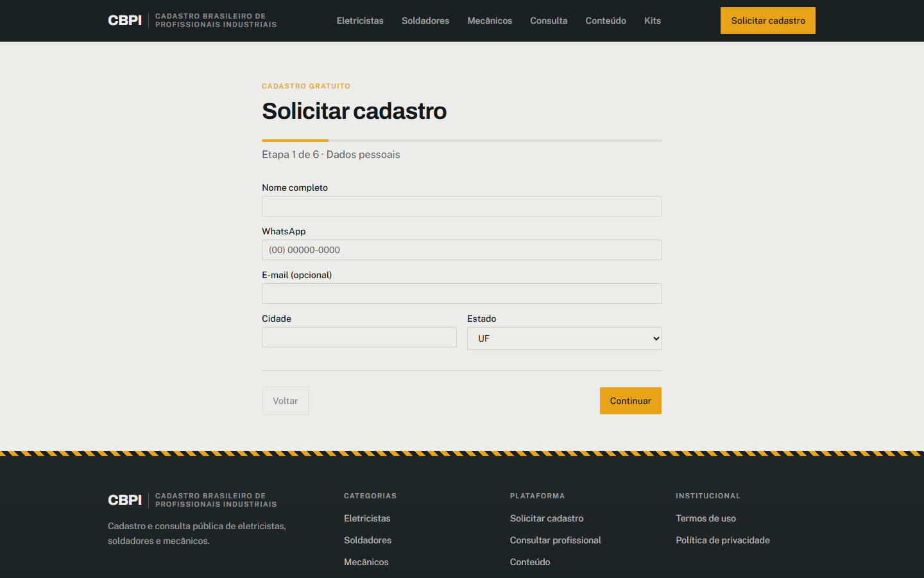The width and height of the screenshot is (924, 578).
Task: Click the 'Solicitar cadastro' page heading
Action: point(354,111)
